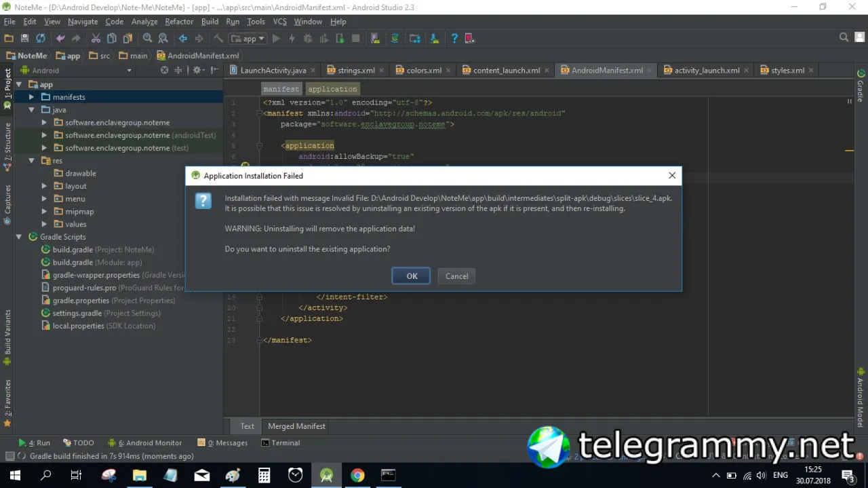Open project panel gear settings
This screenshot has width=868, height=488.
(197, 70)
